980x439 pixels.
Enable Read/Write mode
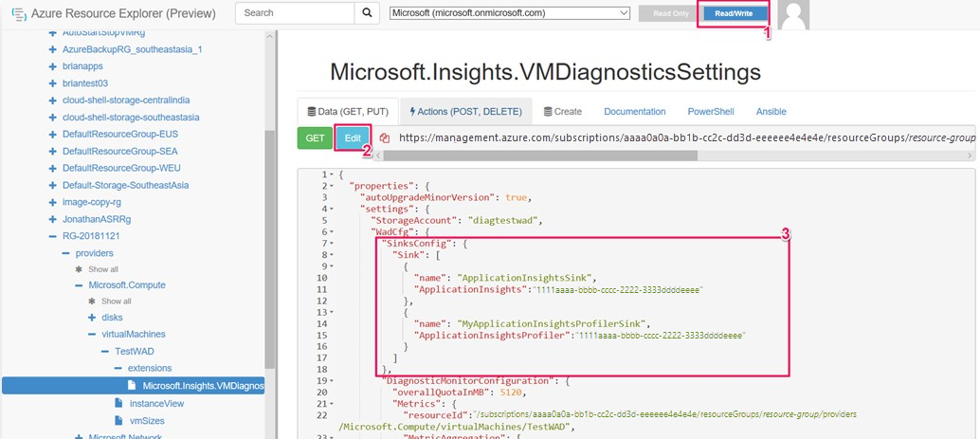pos(734,13)
